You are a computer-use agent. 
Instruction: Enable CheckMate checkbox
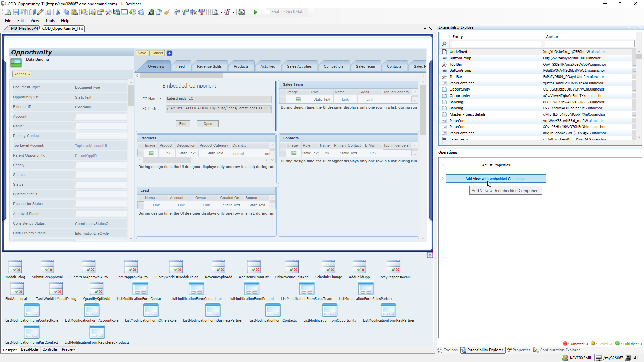click(x=268, y=12)
